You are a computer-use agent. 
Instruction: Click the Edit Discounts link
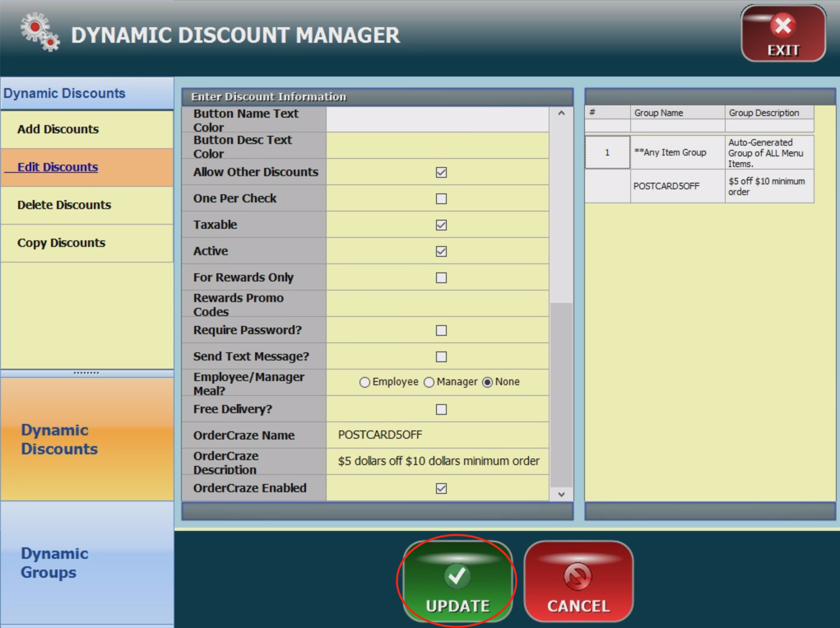(x=58, y=167)
